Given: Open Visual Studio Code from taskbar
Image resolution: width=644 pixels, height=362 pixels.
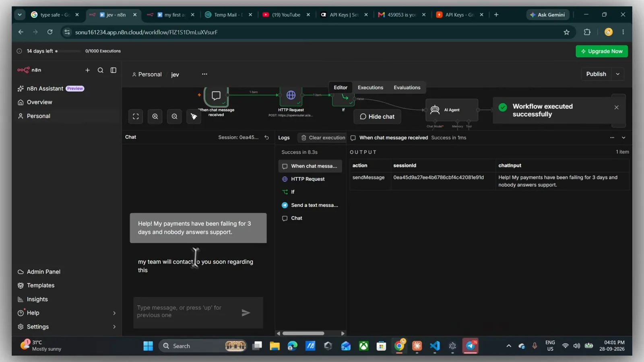Looking at the screenshot, I should tap(435, 346).
